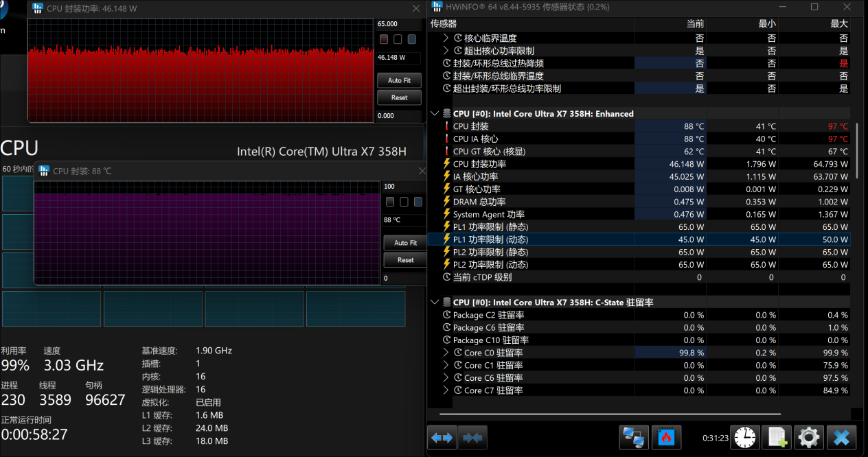This screenshot has height=457, width=868.
Task: Click the blue X close sensors icon
Action: pos(841,437)
